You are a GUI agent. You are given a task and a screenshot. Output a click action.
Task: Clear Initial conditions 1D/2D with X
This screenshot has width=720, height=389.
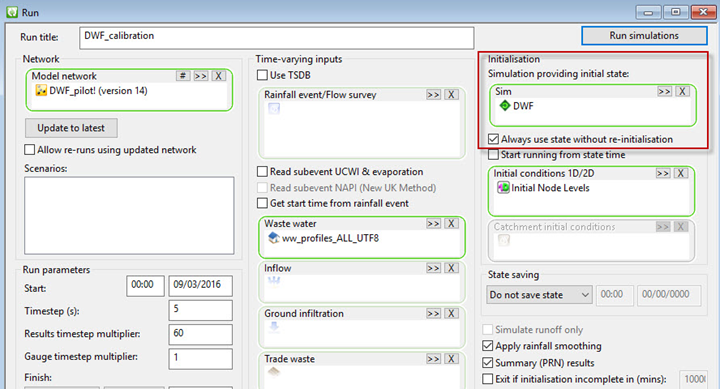681,173
